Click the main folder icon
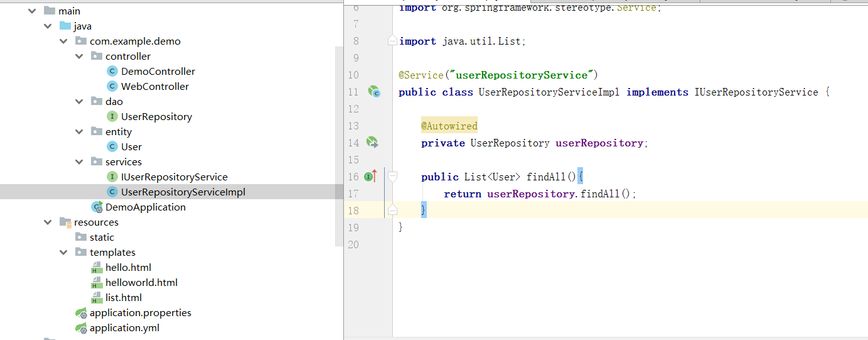868x340 pixels. [49, 11]
